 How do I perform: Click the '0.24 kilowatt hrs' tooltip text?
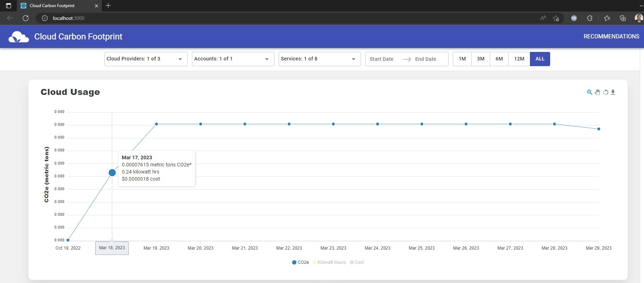(140, 172)
